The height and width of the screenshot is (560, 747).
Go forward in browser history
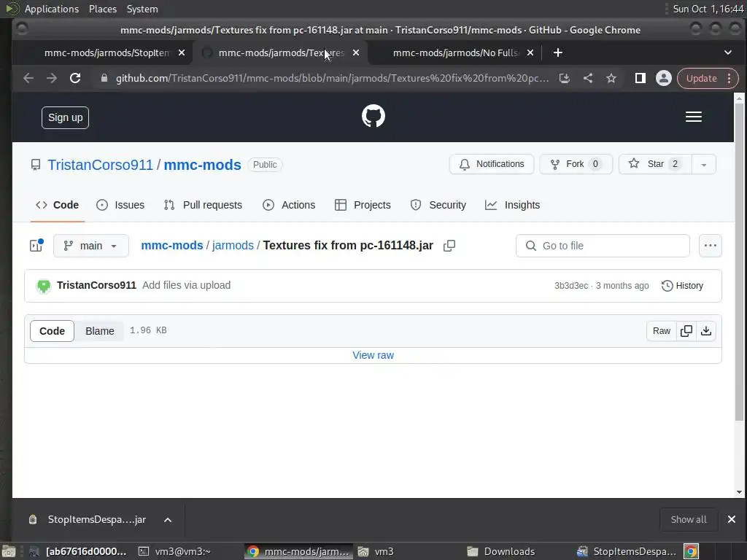click(52, 78)
